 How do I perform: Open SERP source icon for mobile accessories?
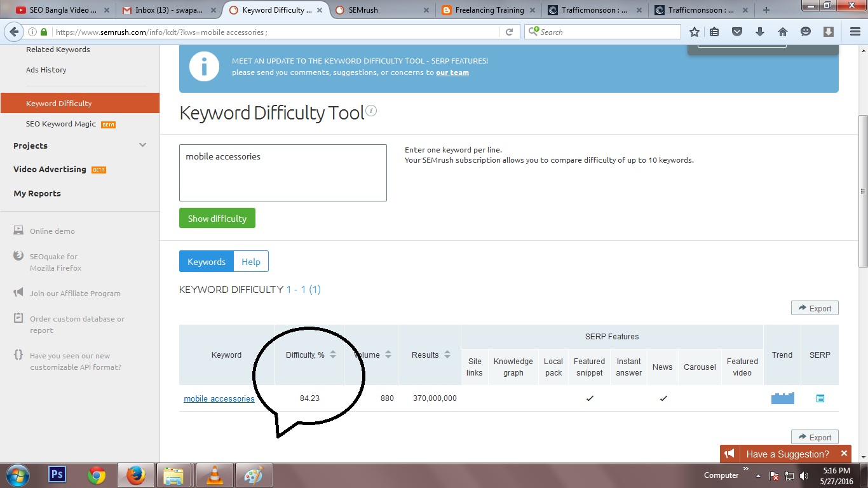[x=820, y=398]
